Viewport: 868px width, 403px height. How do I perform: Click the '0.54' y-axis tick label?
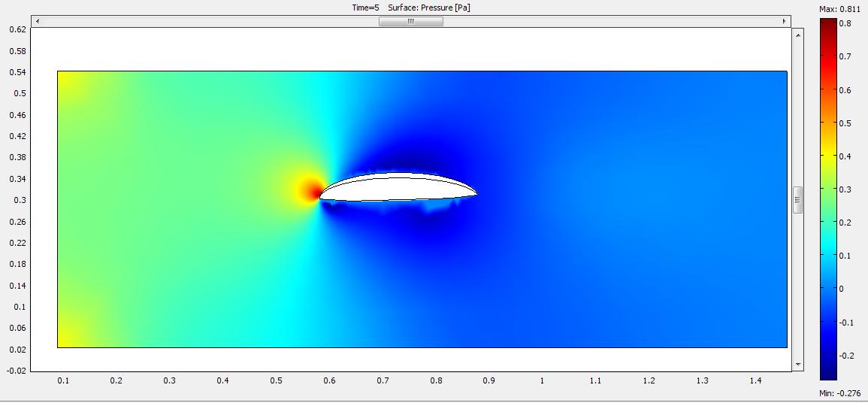coord(18,72)
